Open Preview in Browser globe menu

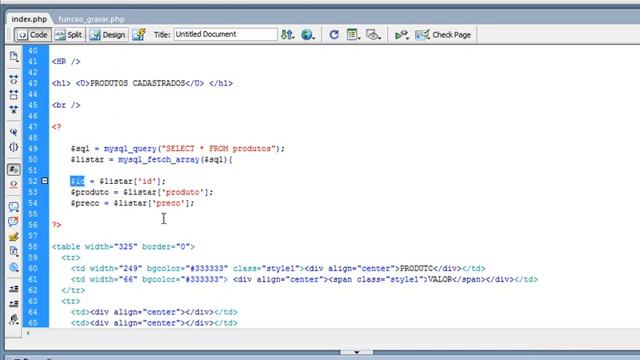pyautogui.click(x=308, y=35)
